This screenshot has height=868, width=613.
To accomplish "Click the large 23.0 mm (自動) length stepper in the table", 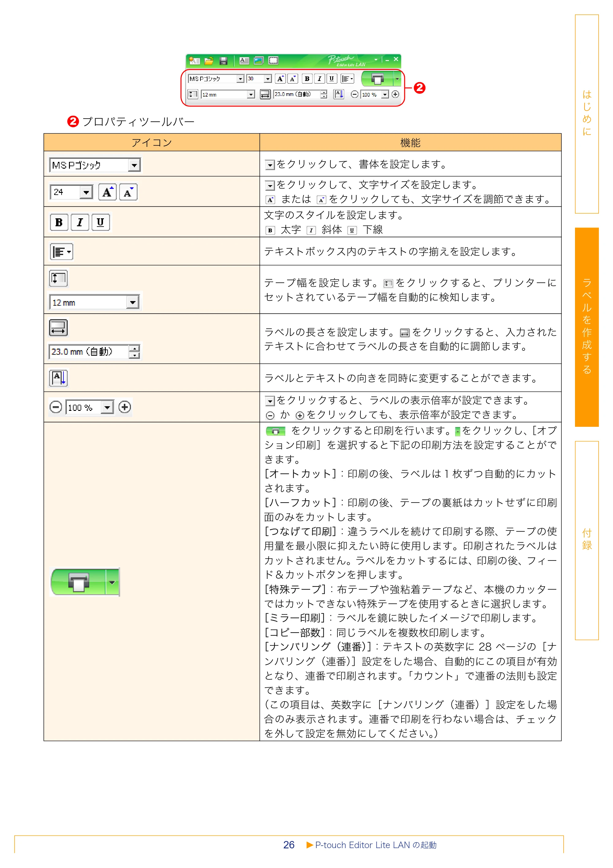I will coord(134,352).
